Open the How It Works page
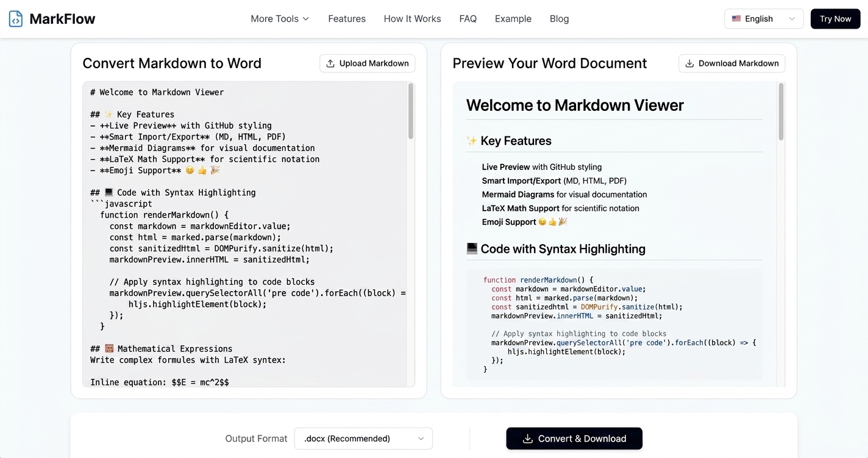Viewport: 868px width, 458px height. click(x=413, y=19)
